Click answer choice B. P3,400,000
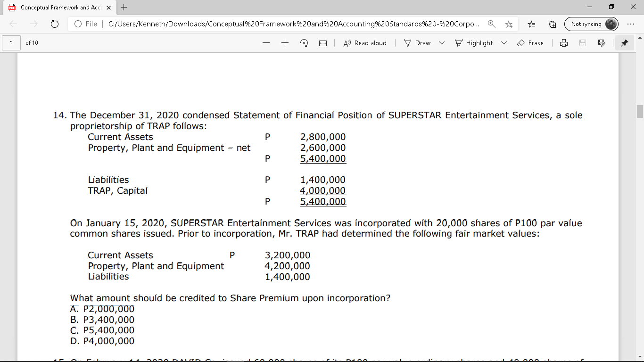Screen dimensions: 644x362 tap(102, 320)
